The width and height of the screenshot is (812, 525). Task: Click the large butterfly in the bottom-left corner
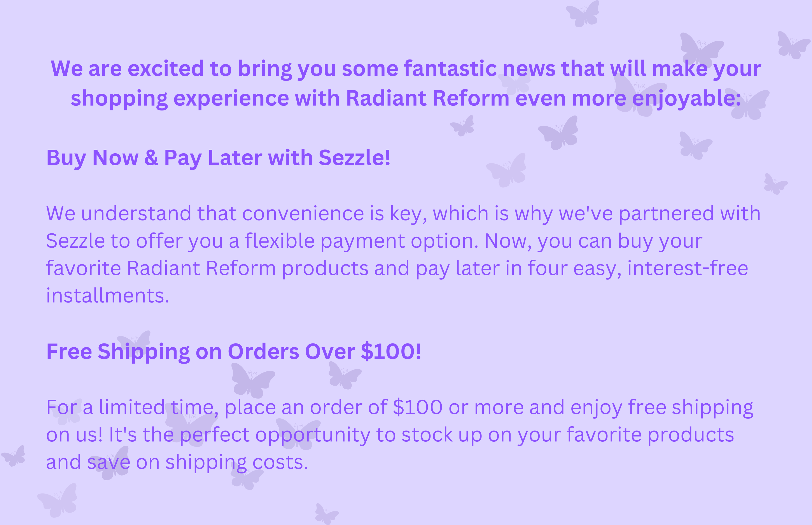(58, 500)
